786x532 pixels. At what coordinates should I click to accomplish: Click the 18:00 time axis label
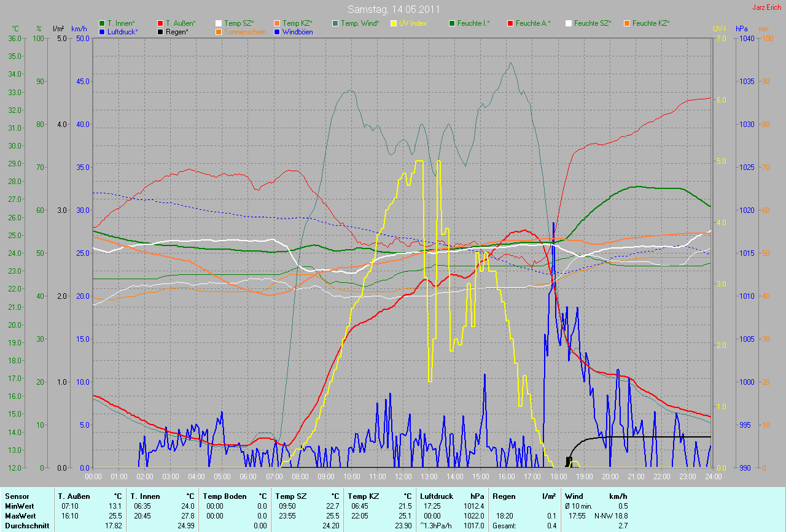point(558,477)
